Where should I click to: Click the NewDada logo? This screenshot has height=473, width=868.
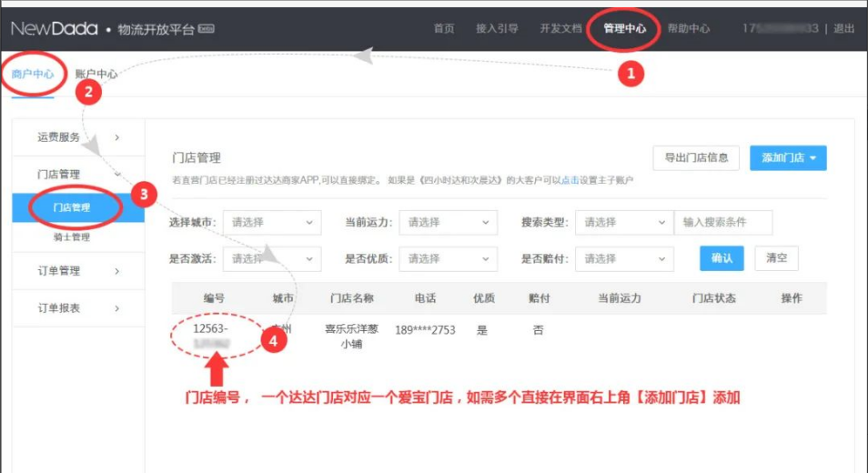(55, 29)
